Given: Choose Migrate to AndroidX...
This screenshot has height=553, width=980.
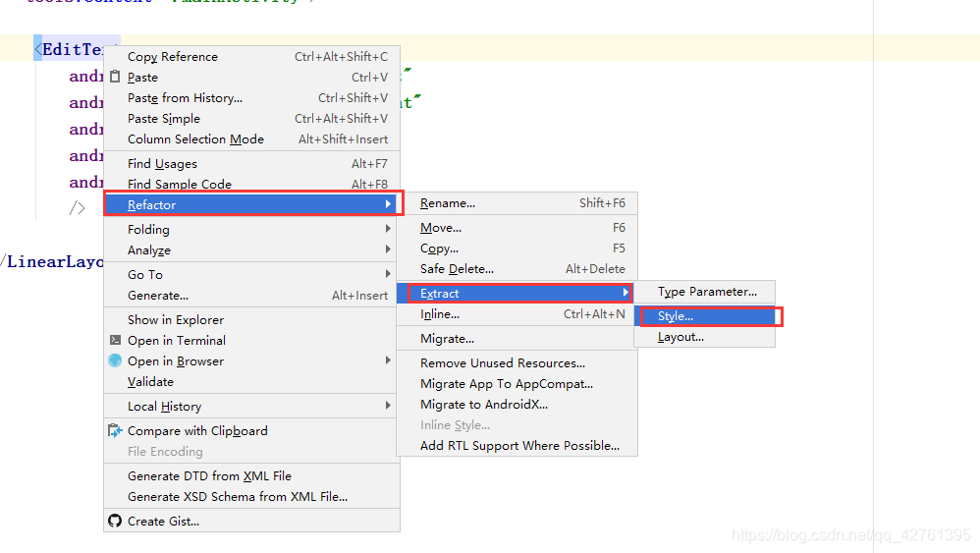Looking at the screenshot, I should pos(484,405).
